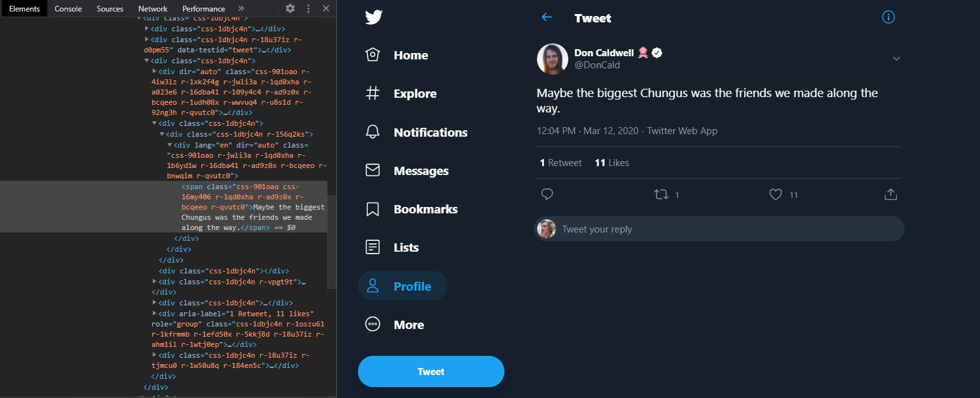Switch to the Console tab
This screenshot has width=980, height=398.
click(68, 8)
